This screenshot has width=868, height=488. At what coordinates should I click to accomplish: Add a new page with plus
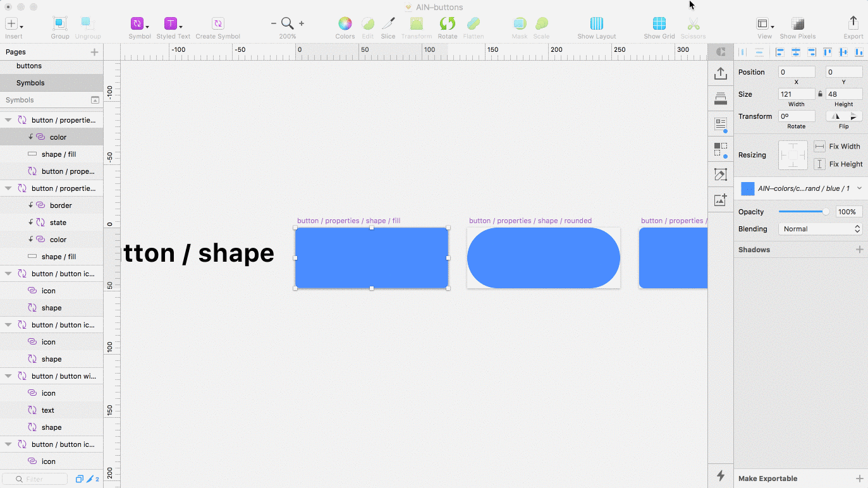click(94, 52)
